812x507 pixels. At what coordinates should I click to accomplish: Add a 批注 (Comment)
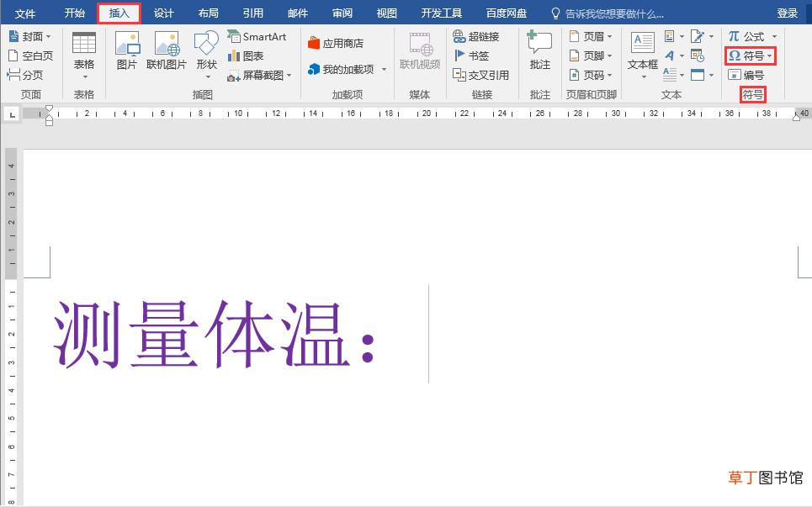[x=539, y=50]
